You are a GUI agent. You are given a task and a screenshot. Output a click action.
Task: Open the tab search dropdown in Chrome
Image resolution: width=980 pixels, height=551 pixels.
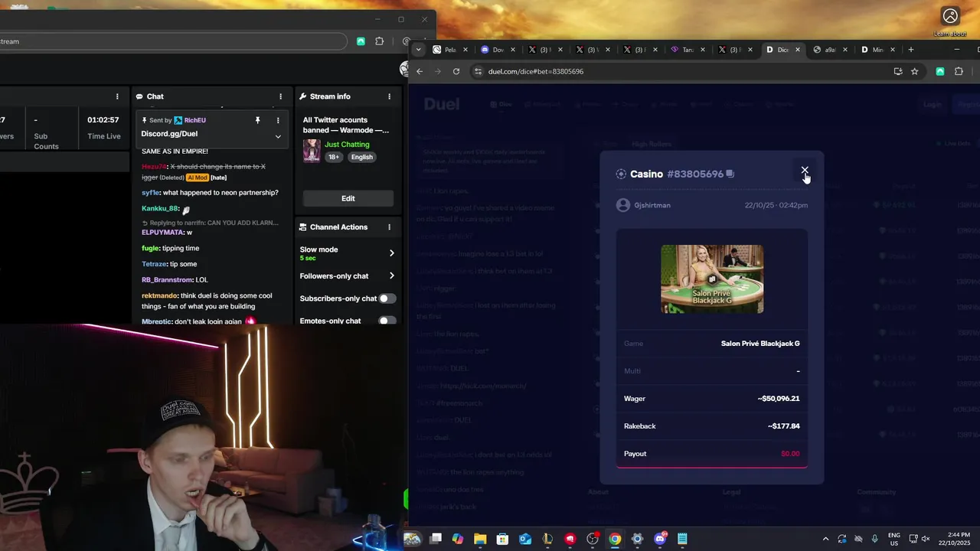click(418, 50)
